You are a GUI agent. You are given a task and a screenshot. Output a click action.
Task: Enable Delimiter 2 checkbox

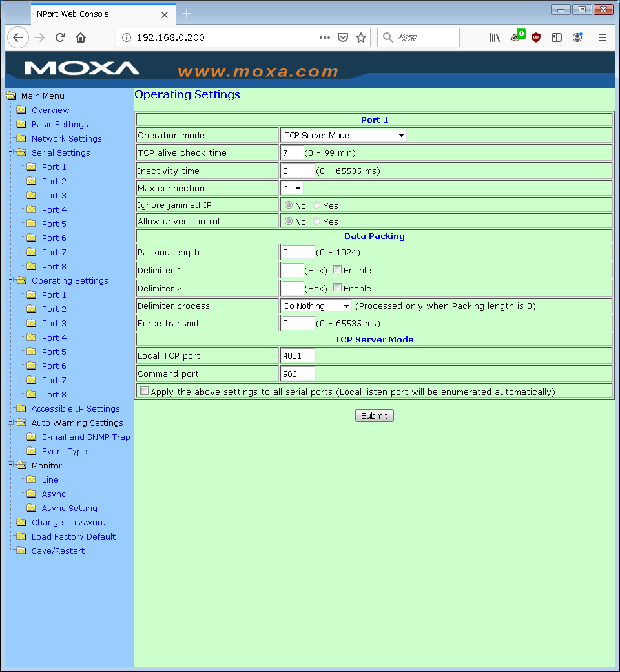click(x=338, y=288)
